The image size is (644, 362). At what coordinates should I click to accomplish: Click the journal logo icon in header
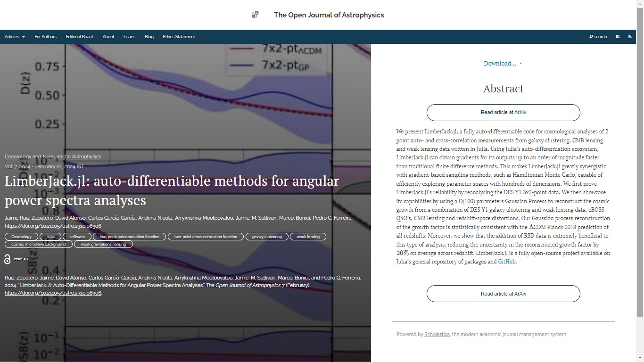pos(255,15)
